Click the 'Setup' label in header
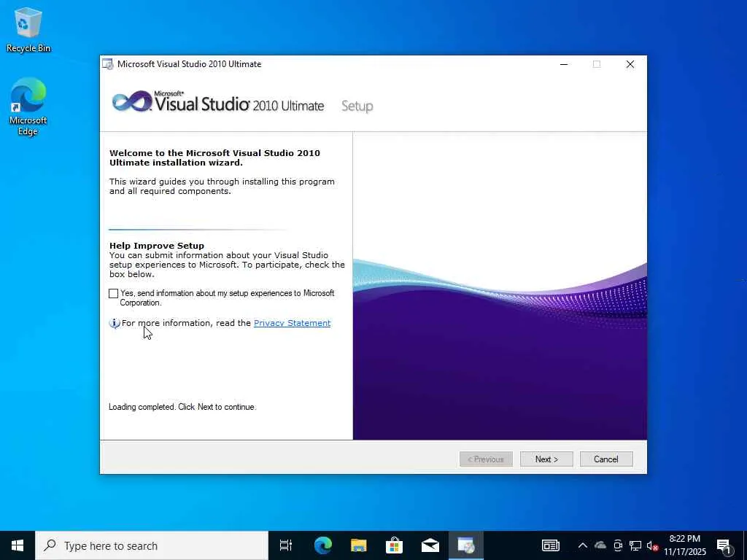747x560 pixels. click(357, 106)
